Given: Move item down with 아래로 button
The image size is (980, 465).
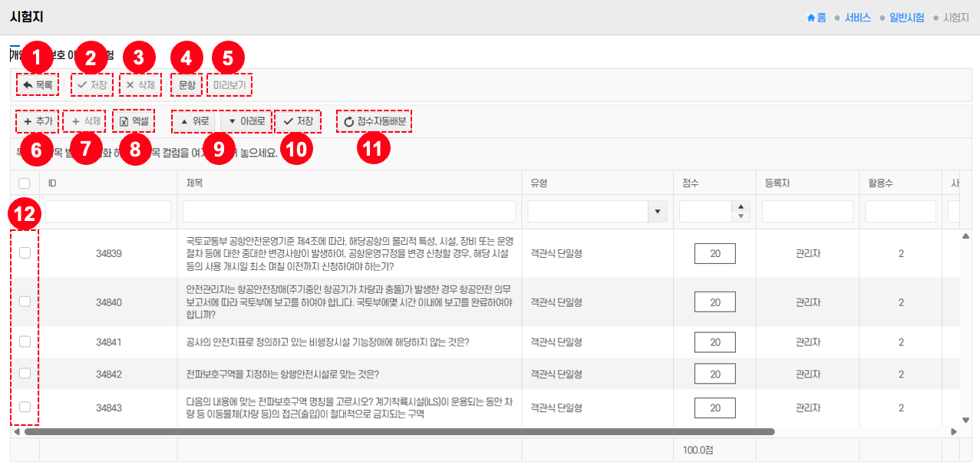Looking at the screenshot, I should [246, 121].
